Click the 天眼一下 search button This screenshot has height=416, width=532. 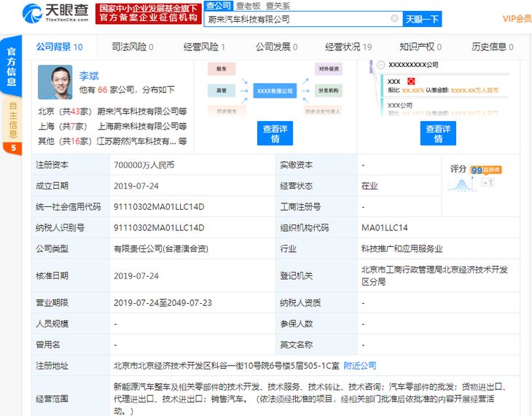(x=422, y=19)
